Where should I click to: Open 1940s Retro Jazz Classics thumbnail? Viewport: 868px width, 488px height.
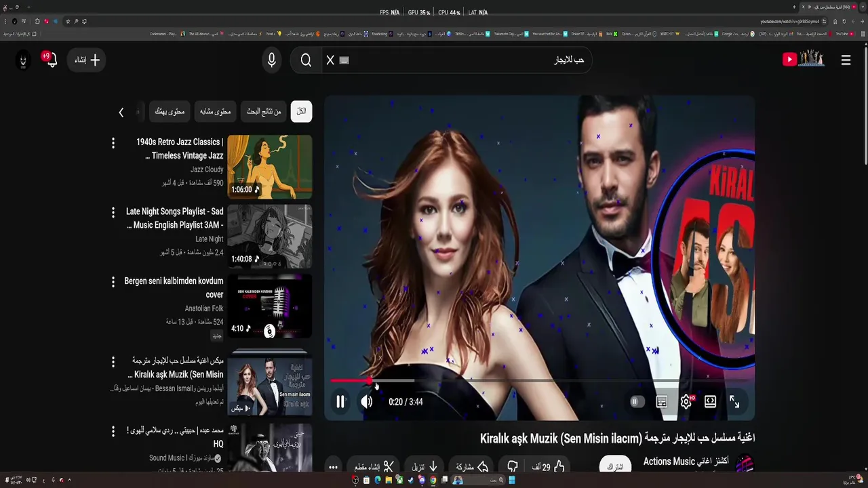tap(270, 167)
